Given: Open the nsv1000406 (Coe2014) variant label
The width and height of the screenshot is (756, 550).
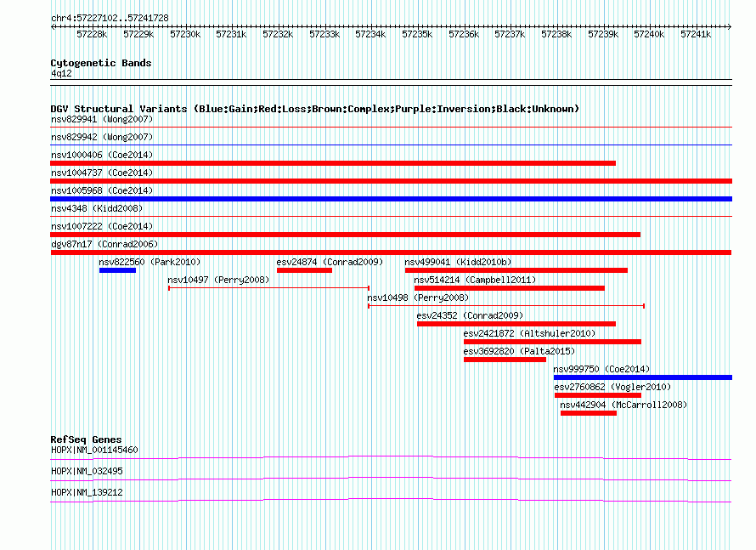Looking at the screenshot, I should pos(102,155).
